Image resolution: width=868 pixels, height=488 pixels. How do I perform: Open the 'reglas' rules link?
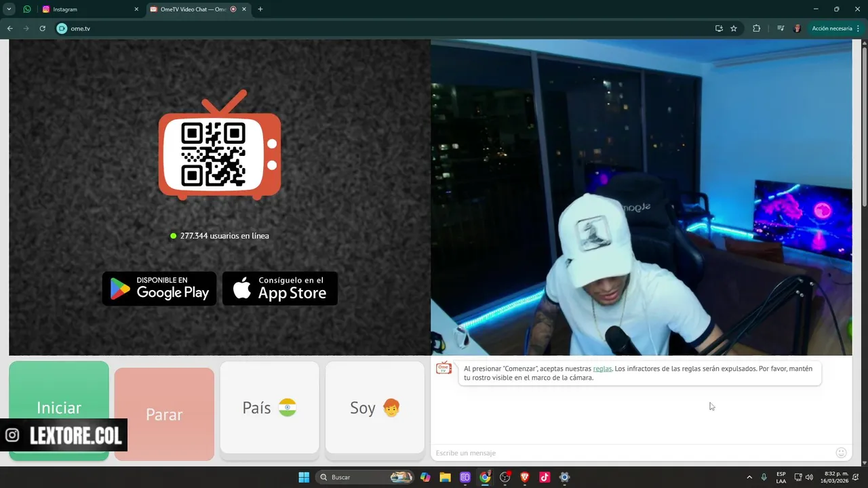click(602, 369)
